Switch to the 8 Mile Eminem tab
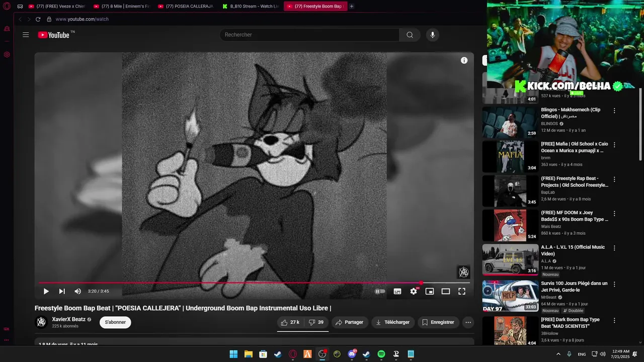This screenshot has height=362, width=644. (x=122, y=7)
